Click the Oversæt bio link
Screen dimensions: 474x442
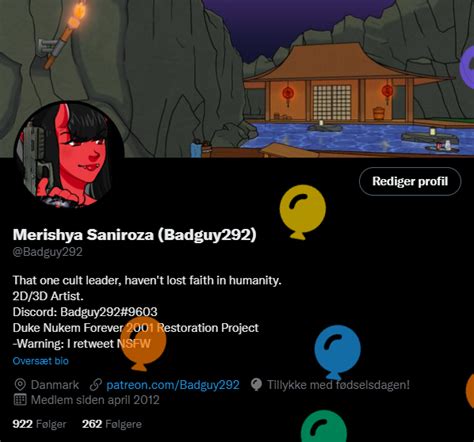(x=41, y=361)
